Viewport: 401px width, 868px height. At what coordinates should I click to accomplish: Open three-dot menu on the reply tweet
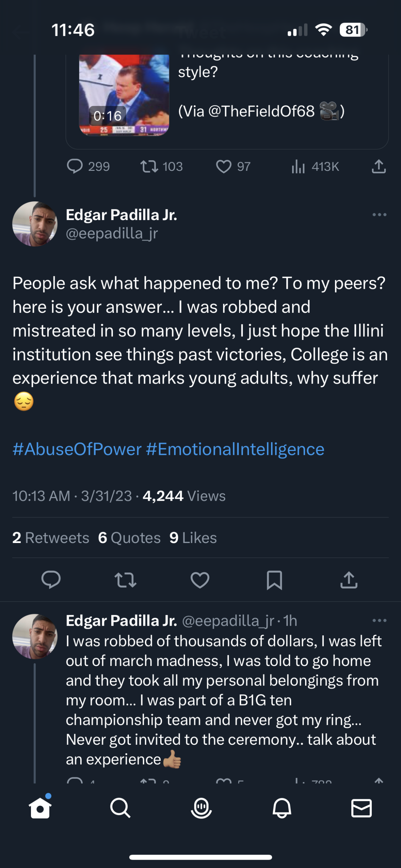[x=379, y=620]
